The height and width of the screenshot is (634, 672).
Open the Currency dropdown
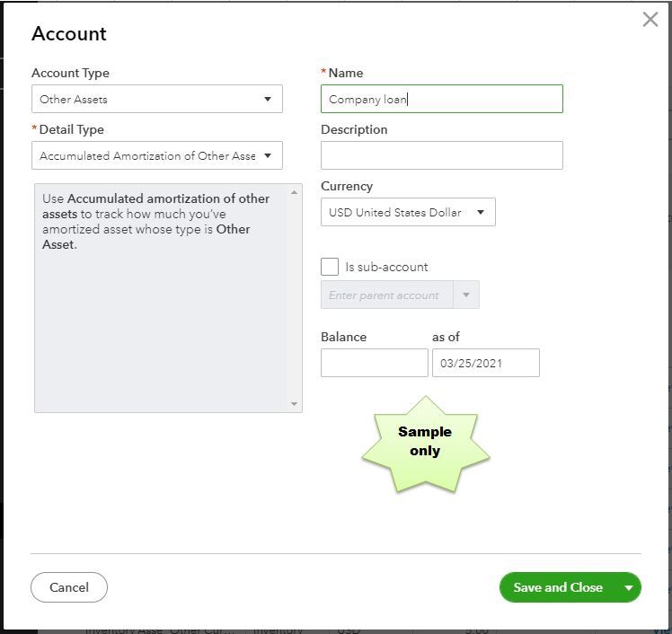[407, 213]
